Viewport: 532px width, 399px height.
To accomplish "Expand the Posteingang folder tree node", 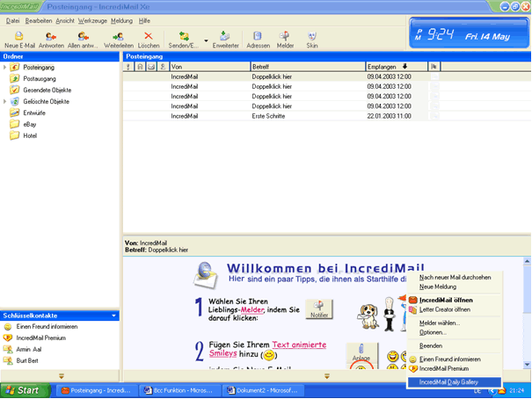I will 4,67.
